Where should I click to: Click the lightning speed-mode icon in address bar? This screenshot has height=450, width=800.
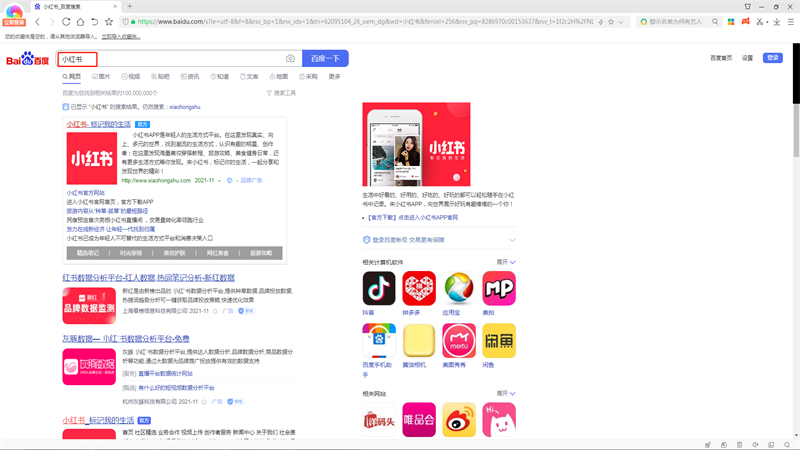pos(601,22)
